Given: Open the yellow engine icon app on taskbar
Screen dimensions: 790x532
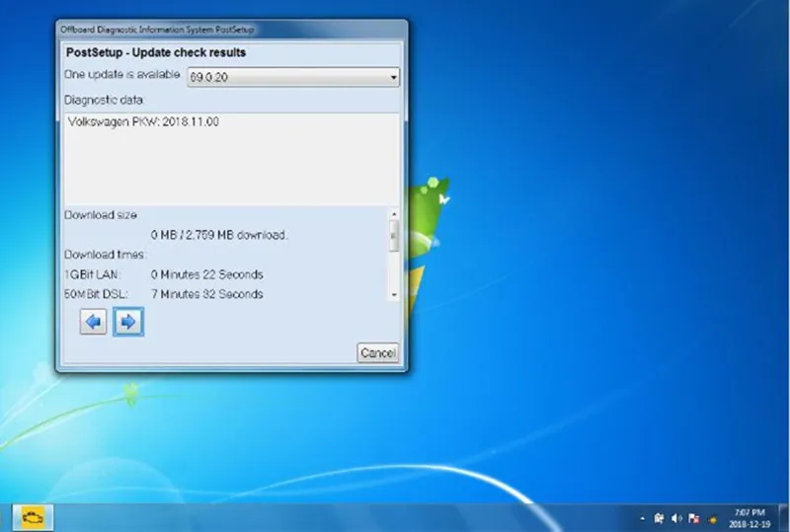Looking at the screenshot, I should coord(33,517).
